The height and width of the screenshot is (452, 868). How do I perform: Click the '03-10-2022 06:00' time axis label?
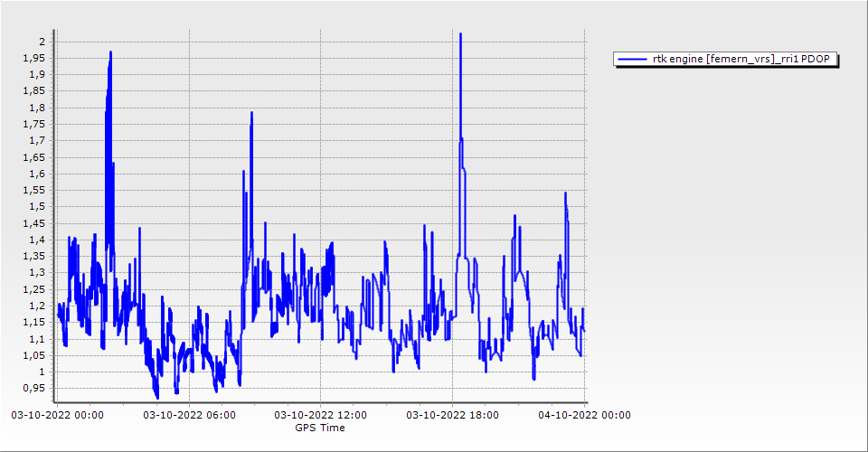click(189, 415)
